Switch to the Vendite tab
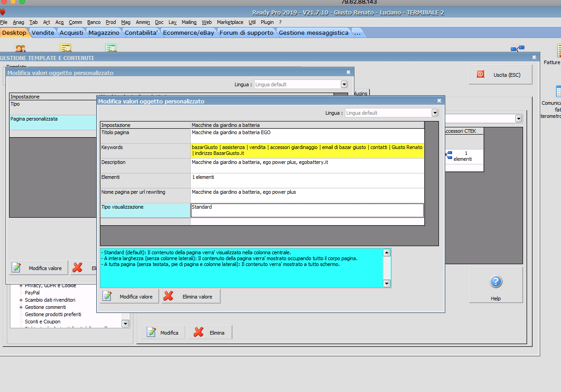561x392 pixels. (x=43, y=33)
